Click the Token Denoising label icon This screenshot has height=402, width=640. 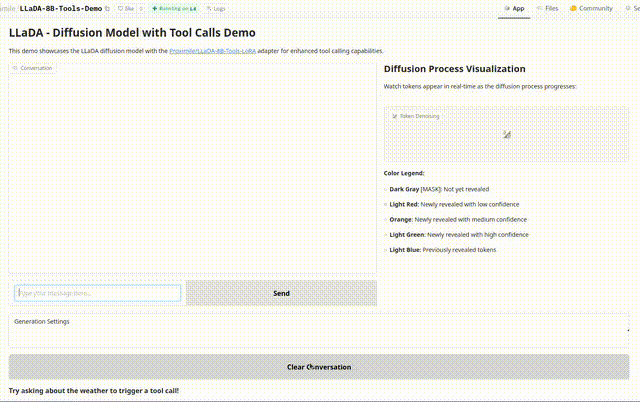tap(394, 116)
